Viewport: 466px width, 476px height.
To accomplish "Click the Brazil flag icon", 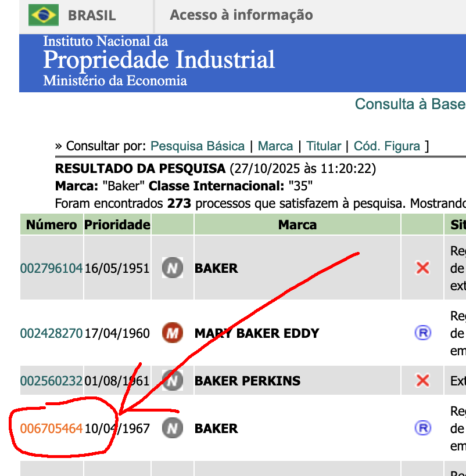I will [44, 15].
